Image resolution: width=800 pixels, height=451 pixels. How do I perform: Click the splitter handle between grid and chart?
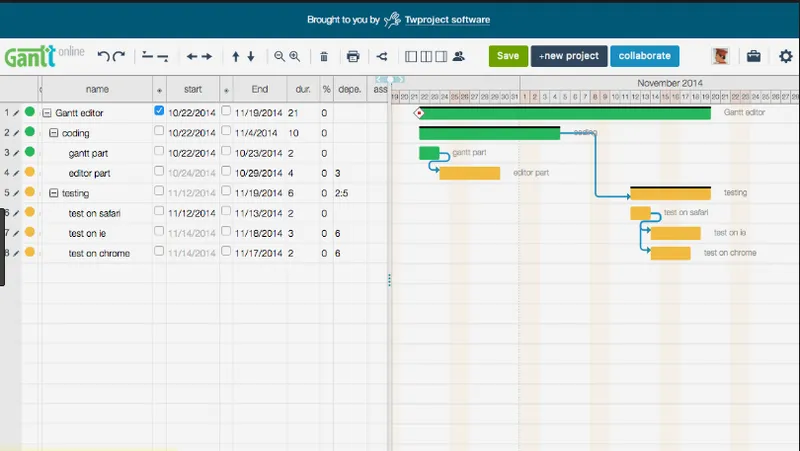coord(389,280)
